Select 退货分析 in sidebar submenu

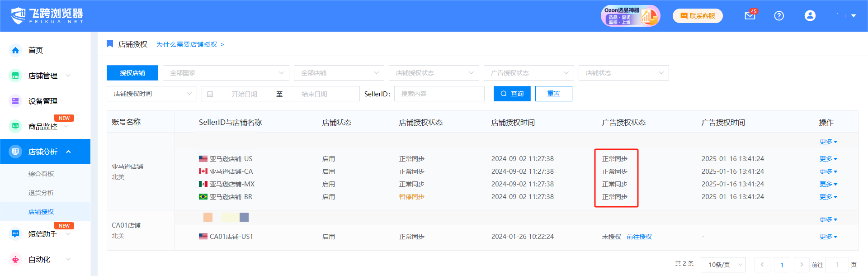point(41,193)
